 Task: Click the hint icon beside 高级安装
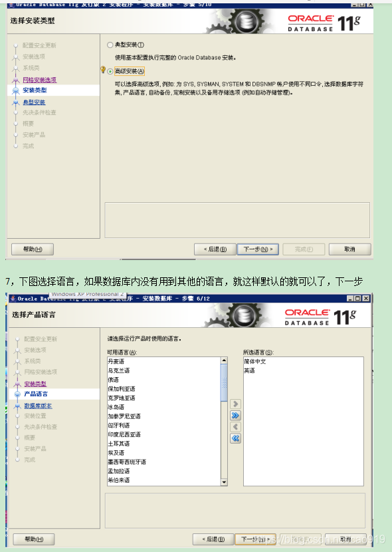[x=103, y=70]
